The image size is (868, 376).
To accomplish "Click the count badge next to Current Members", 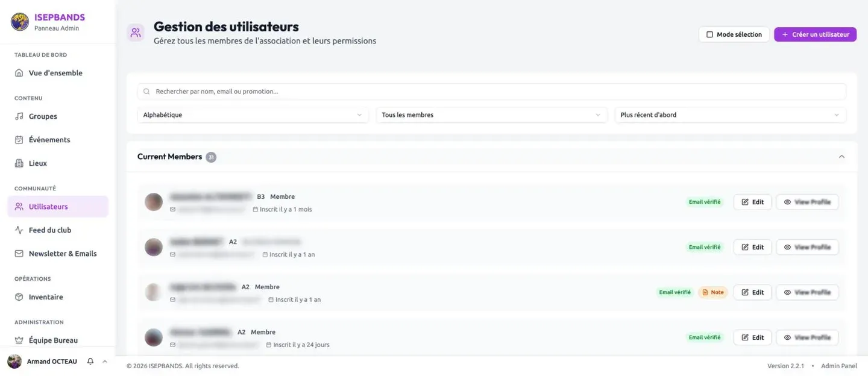I will (211, 157).
